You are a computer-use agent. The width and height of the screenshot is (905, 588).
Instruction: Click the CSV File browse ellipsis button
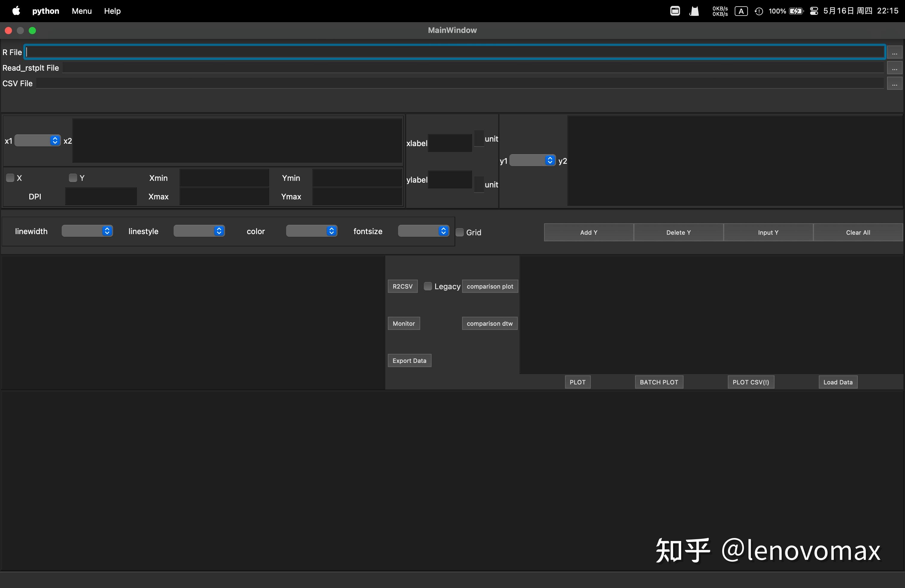coord(894,84)
